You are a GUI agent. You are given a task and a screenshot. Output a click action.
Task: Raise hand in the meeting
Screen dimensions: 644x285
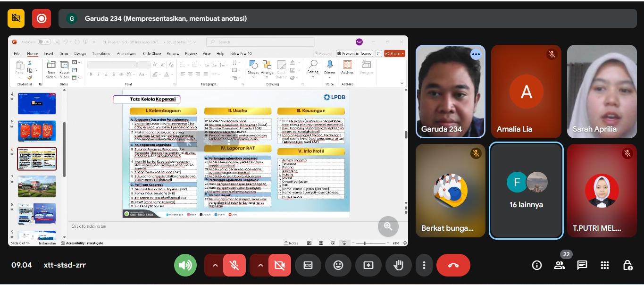399,265
